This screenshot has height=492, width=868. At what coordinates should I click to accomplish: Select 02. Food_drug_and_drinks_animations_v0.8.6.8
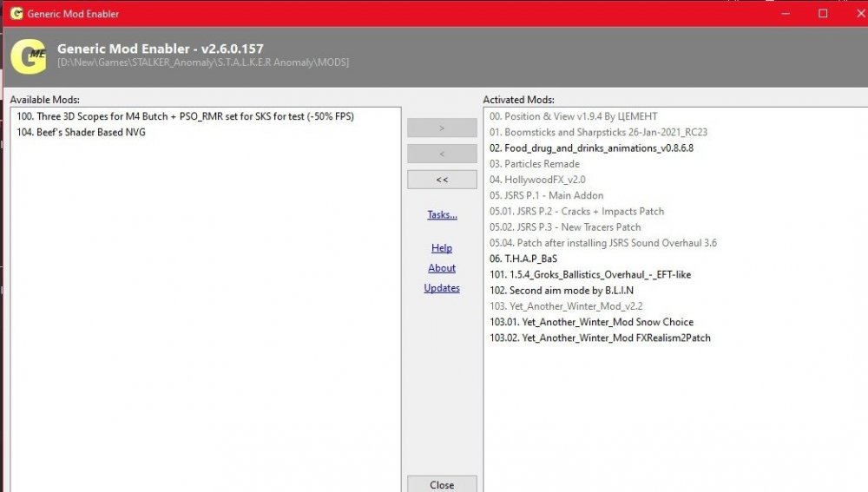click(x=591, y=148)
